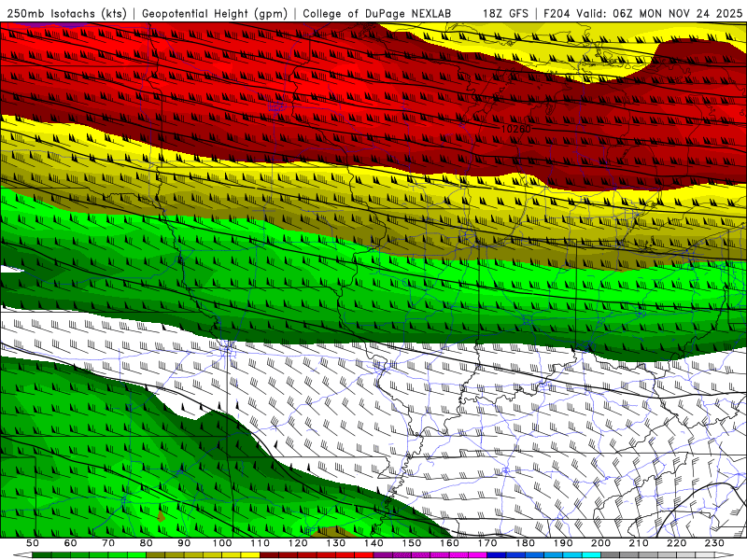747x560 pixels.
Task: Pick the bright red swatch just before 140
Action: point(364,554)
